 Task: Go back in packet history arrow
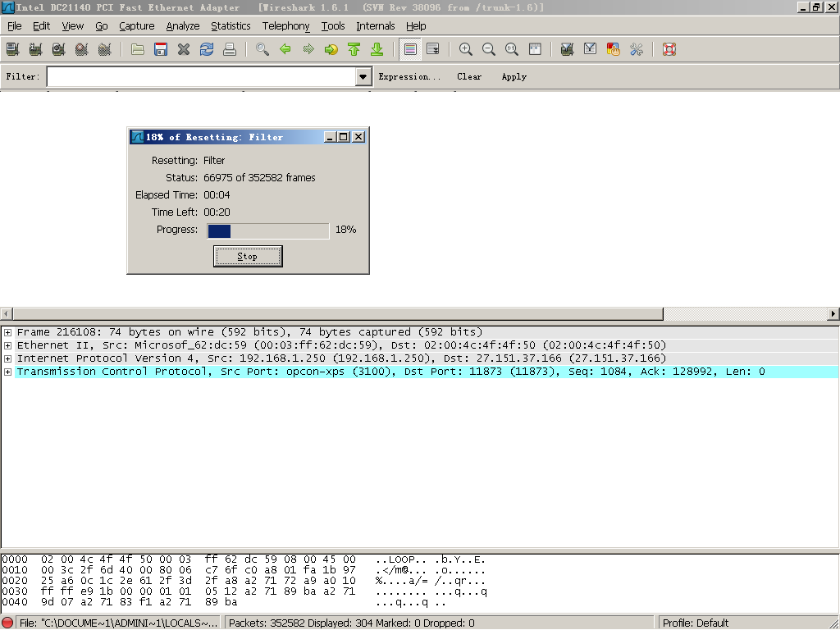(x=285, y=49)
